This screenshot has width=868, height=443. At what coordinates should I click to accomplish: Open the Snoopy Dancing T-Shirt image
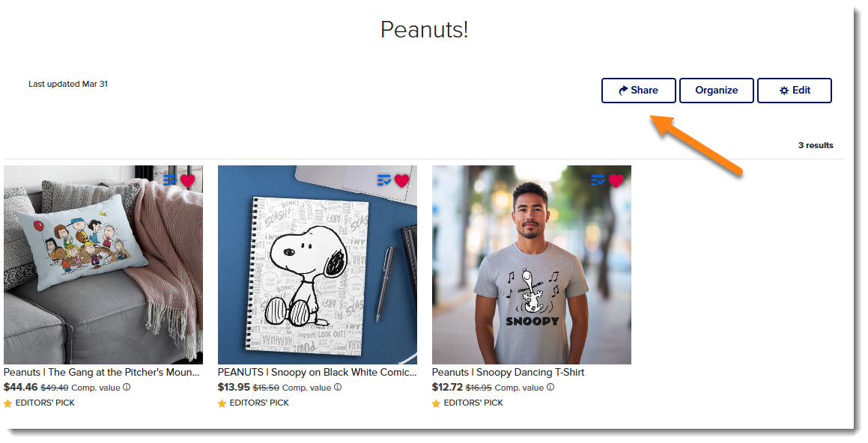(532, 265)
